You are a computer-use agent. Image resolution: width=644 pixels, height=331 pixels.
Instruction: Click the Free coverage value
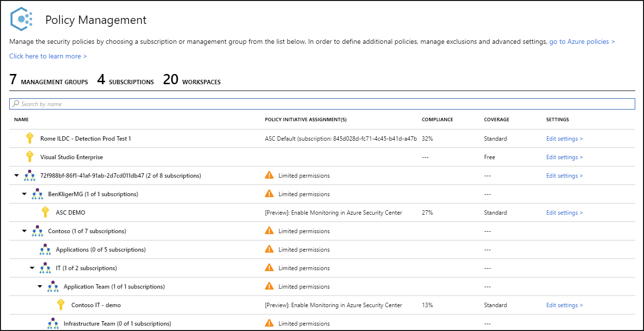click(489, 157)
